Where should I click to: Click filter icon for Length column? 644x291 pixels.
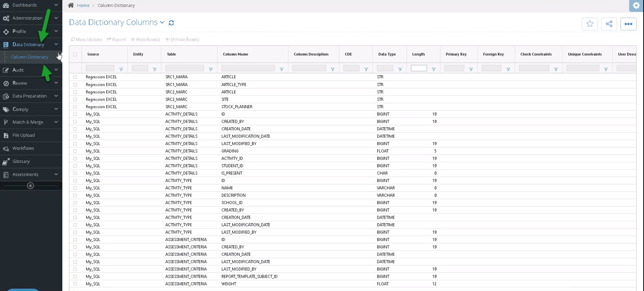click(x=433, y=69)
